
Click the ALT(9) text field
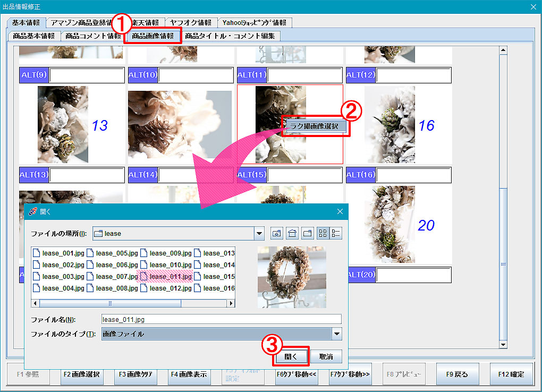pos(87,75)
